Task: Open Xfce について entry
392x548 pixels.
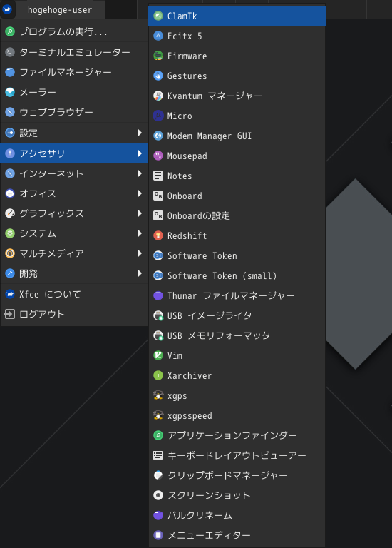Action: 74,294
